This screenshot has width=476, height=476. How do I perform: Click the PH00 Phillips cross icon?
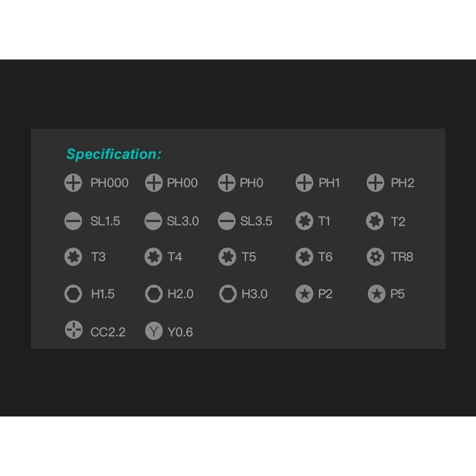154,183
